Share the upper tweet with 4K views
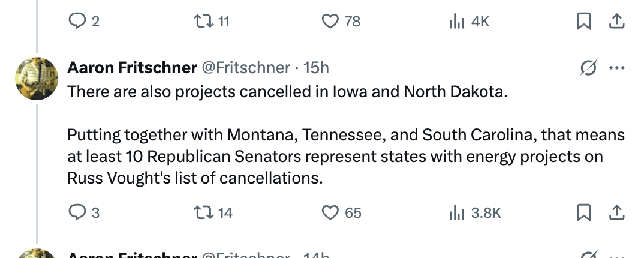This screenshot has width=644, height=258. [615, 22]
